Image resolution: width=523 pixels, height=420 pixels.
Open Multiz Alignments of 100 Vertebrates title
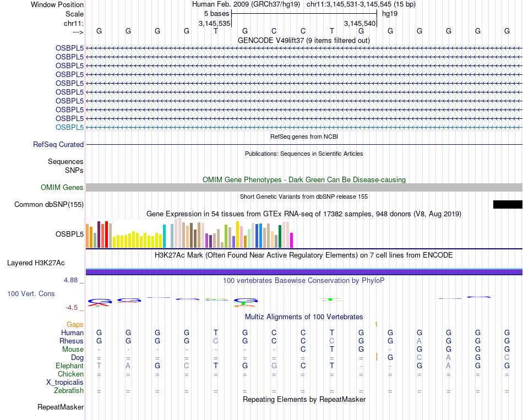tap(304, 317)
